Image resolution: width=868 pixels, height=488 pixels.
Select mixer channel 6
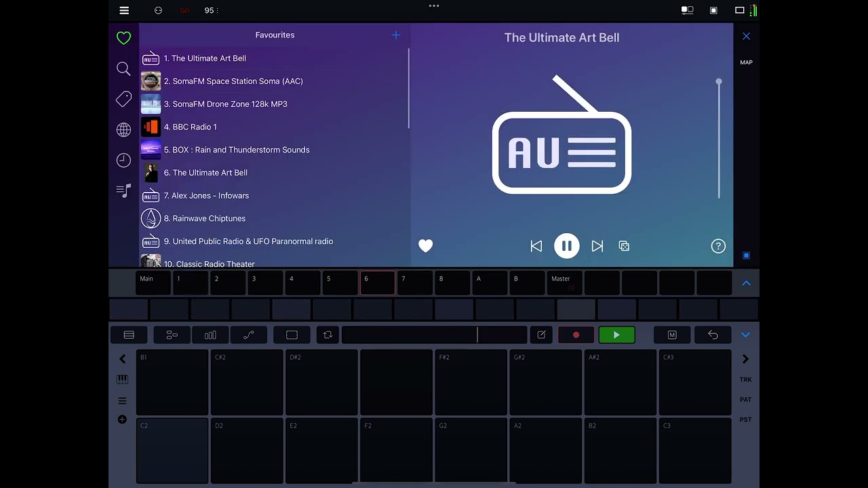coord(378,283)
